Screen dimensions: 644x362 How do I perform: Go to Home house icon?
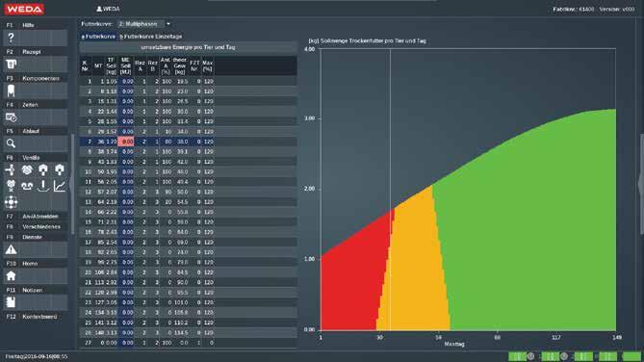coord(12,275)
